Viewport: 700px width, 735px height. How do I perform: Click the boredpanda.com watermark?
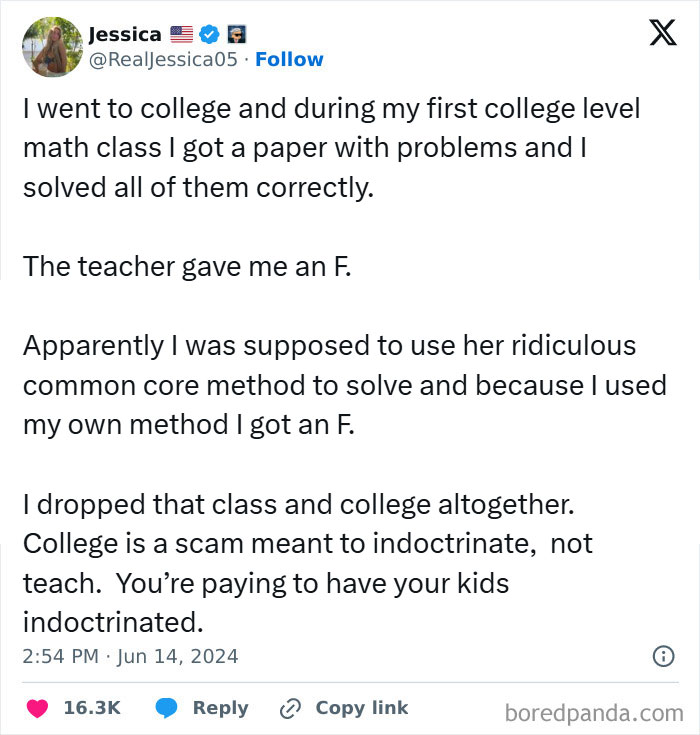[593, 712]
